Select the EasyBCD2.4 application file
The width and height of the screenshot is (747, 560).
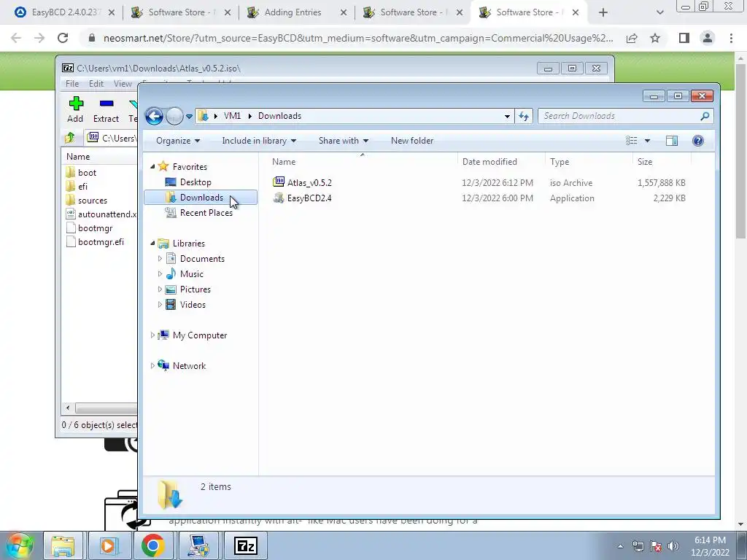(309, 198)
